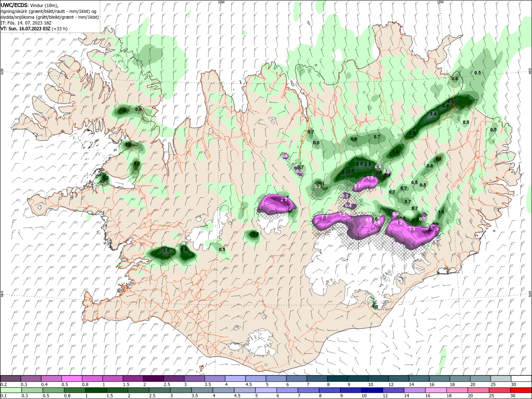
Task: Click the 'slydda/snjókoma' legend description line
Action: tap(49, 17)
